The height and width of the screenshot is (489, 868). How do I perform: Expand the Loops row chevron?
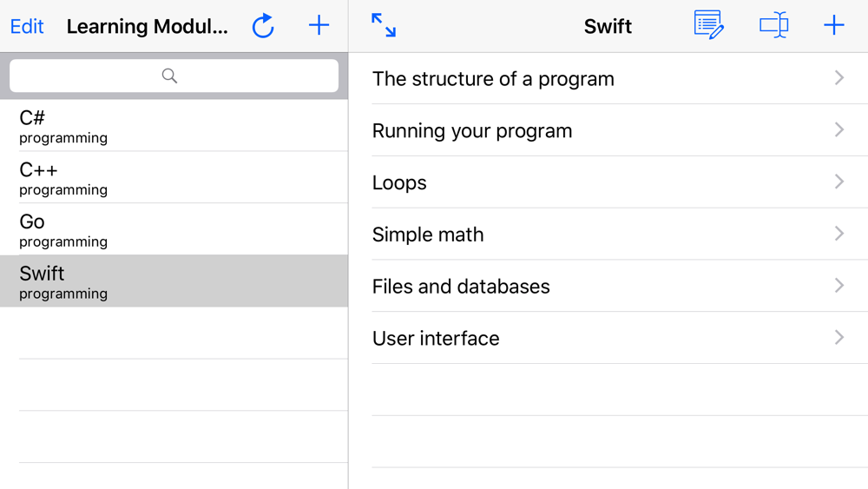[839, 182]
